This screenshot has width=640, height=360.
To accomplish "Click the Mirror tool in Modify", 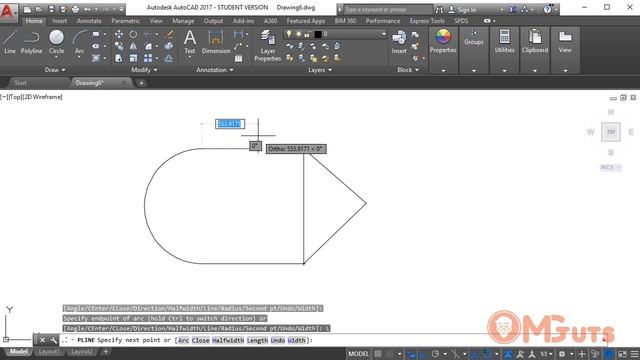I will (133, 46).
